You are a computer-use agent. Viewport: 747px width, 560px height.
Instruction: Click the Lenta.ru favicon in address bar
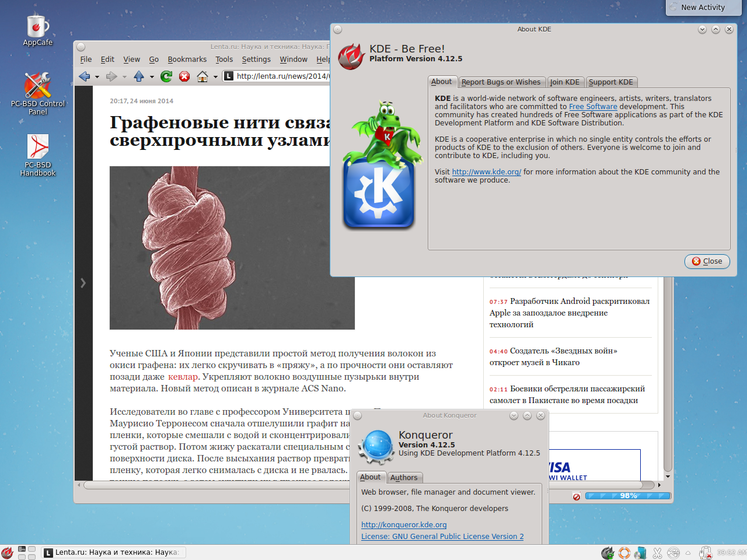click(x=229, y=76)
